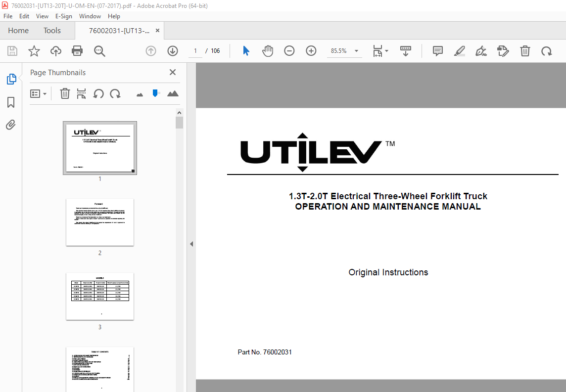Screen dimensions: 566x392
Task: Open the zoom level dropdown at 85.5%
Action: (x=356, y=51)
